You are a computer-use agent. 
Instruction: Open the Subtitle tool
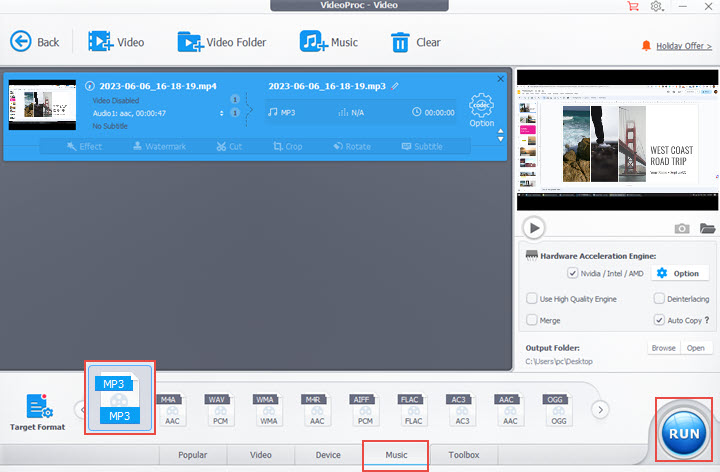point(422,146)
